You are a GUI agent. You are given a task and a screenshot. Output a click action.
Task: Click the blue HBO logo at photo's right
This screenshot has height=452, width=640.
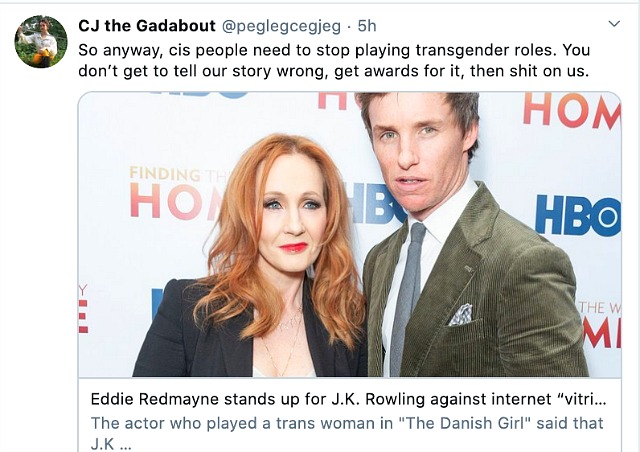pyautogui.click(x=578, y=216)
